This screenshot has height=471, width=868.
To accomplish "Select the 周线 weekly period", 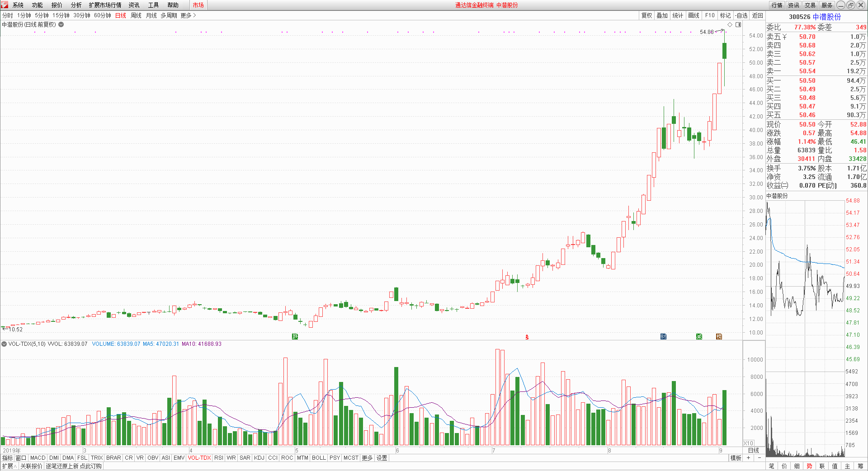I will (x=136, y=15).
